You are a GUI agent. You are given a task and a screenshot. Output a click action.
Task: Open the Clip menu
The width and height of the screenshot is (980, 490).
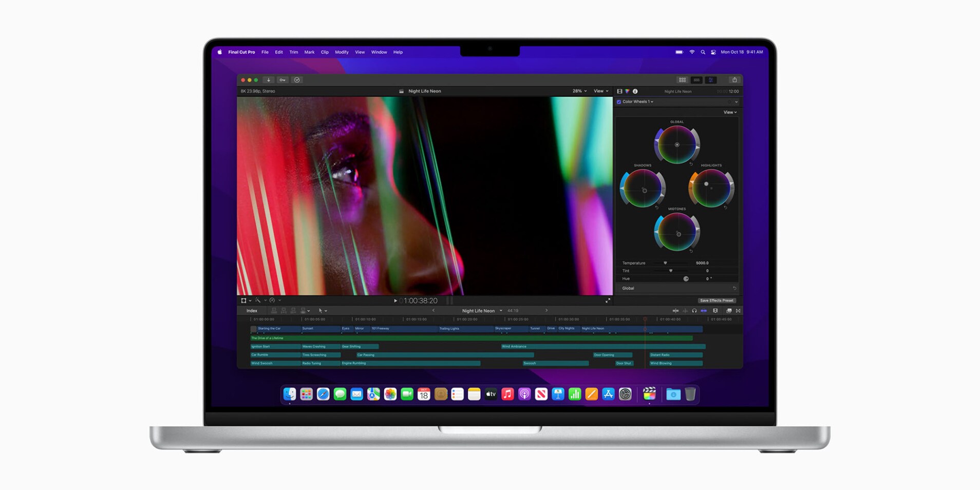[325, 52]
